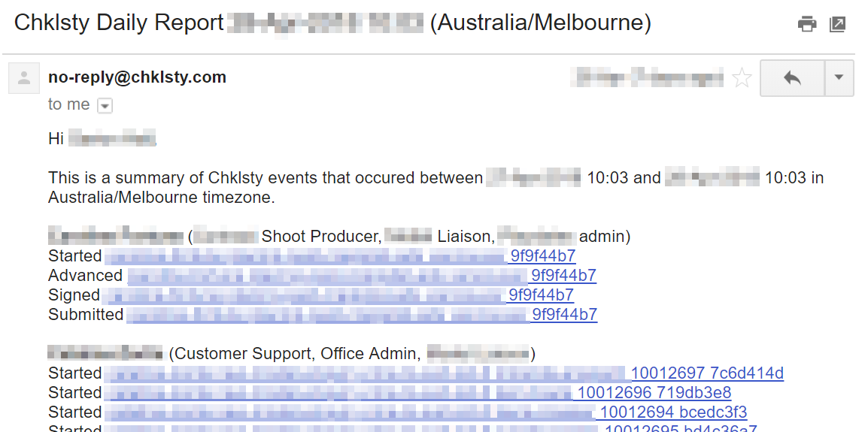Click sender name no-reply@chklsty.com
Screen dimensions: 868x432
coord(138,77)
